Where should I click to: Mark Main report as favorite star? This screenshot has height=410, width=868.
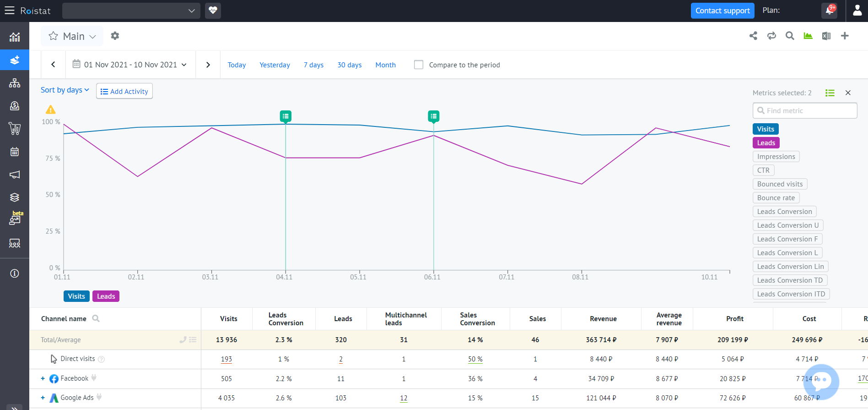click(x=54, y=36)
